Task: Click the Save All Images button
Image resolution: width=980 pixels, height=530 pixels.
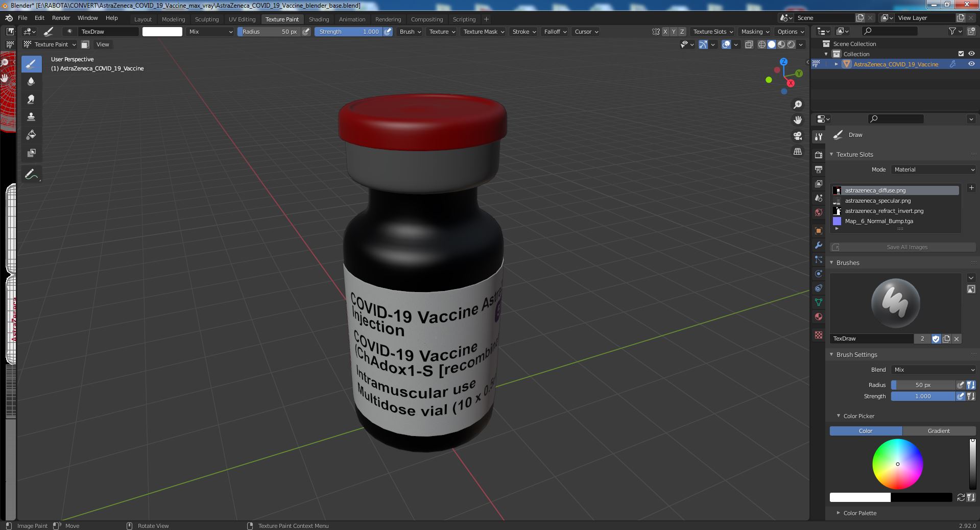Action: [x=903, y=247]
